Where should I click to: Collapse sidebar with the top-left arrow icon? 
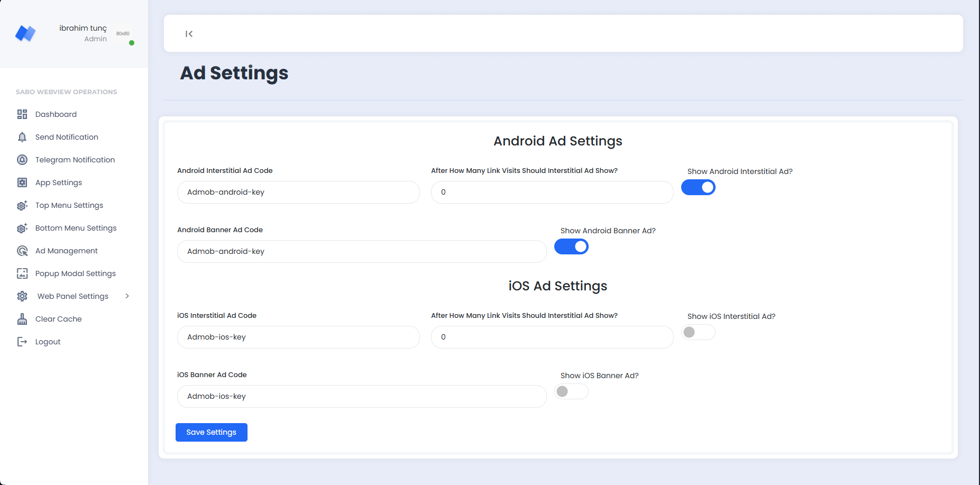click(189, 34)
